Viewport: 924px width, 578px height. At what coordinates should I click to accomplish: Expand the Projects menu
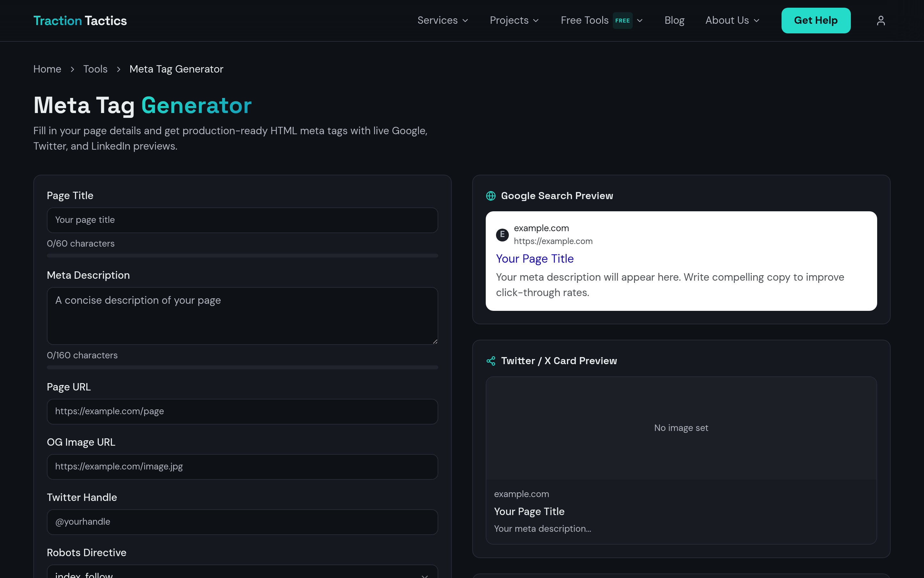click(514, 21)
